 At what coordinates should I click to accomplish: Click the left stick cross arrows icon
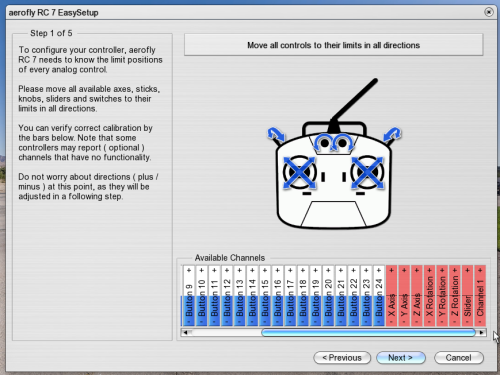tap(299, 173)
